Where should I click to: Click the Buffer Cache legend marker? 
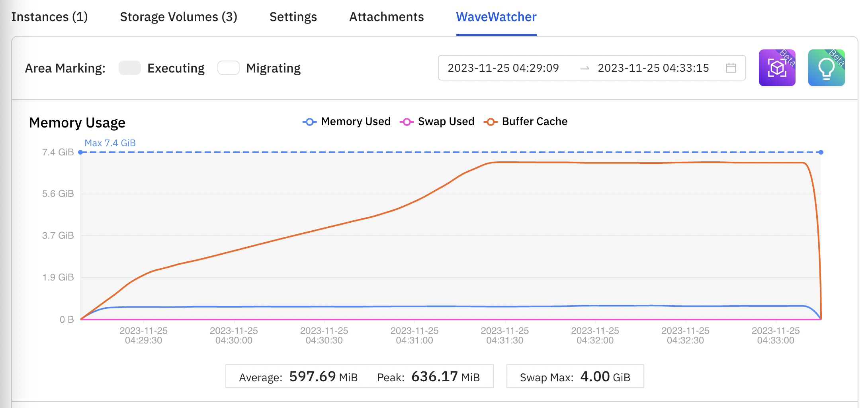point(491,122)
